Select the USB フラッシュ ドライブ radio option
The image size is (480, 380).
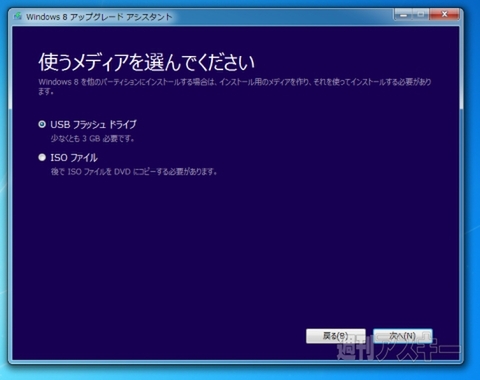click(x=42, y=125)
